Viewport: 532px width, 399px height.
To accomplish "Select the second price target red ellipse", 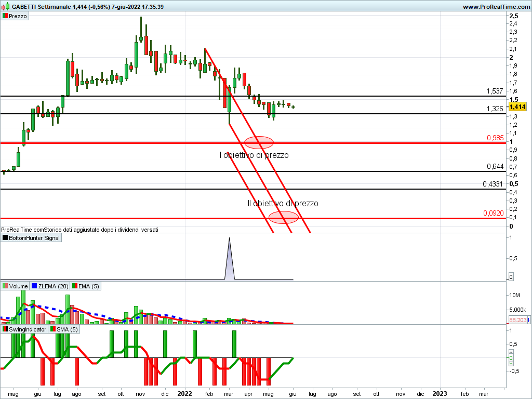I will tap(283, 217).
